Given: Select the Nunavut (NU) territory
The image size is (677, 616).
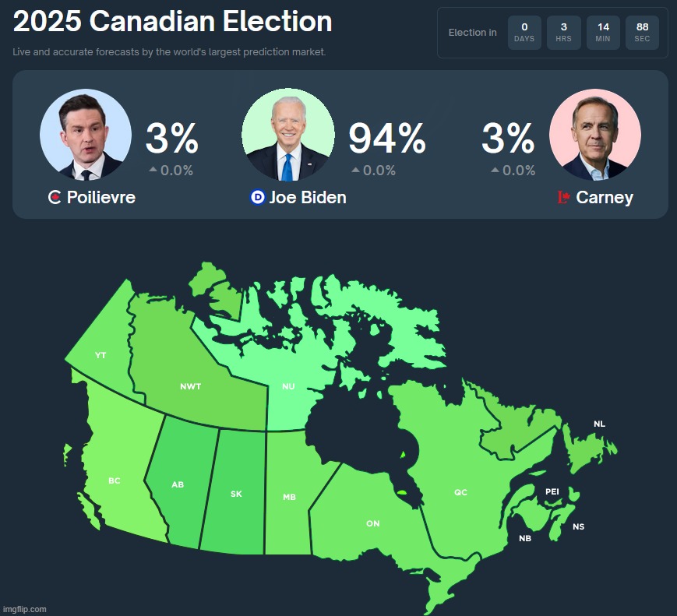Looking at the screenshot, I should pos(288,386).
